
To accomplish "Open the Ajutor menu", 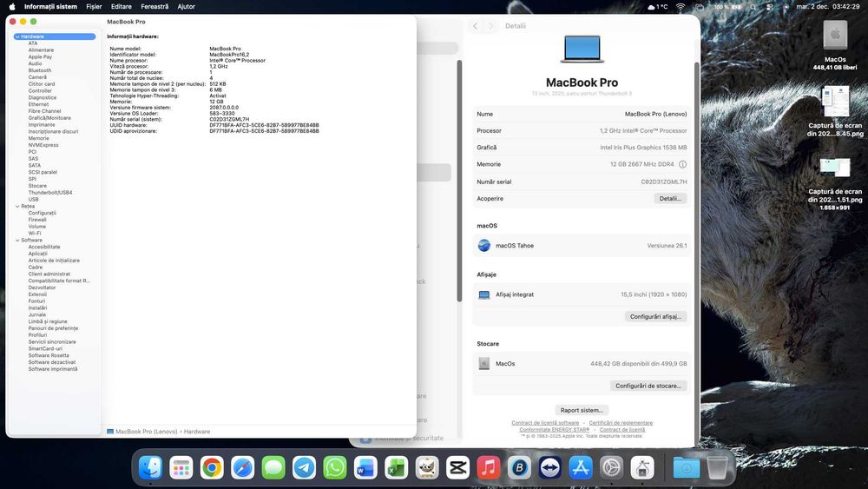I will pyautogui.click(x=186, y=7).
